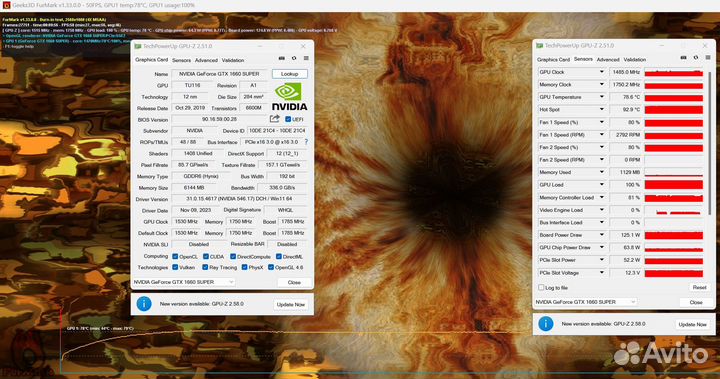Click refresh icon in left GPU-Z window
This screenshot has width=720, height=379.
[294, 58]
